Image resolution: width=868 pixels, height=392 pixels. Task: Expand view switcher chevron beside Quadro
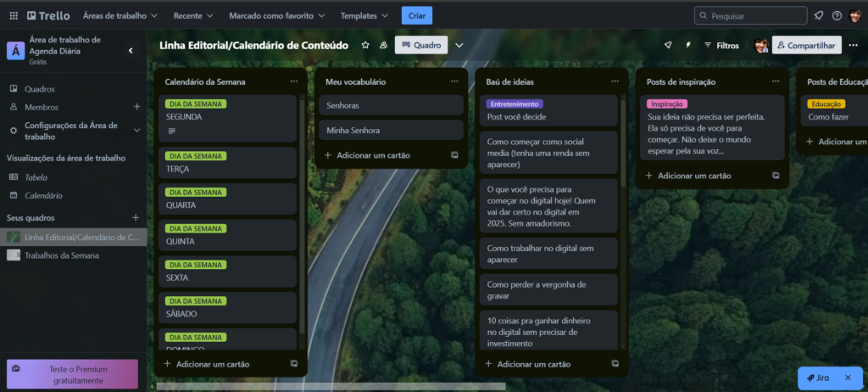click(x=459, y=45)
